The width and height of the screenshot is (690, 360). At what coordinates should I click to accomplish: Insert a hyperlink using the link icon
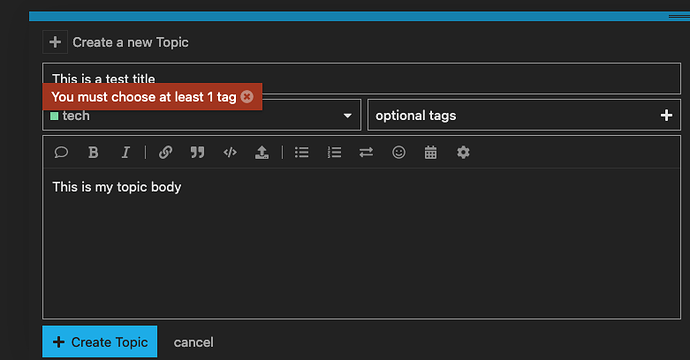click(x=165, y=152)
